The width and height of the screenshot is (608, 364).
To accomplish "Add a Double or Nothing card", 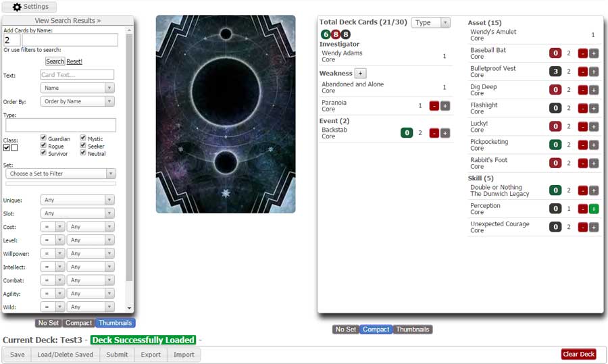I will point(594,190).
